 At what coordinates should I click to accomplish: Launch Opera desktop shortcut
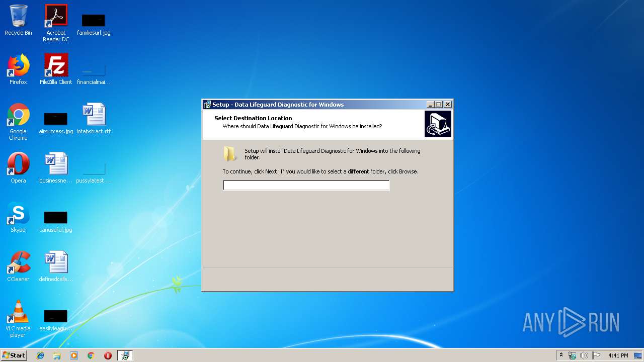18,168
